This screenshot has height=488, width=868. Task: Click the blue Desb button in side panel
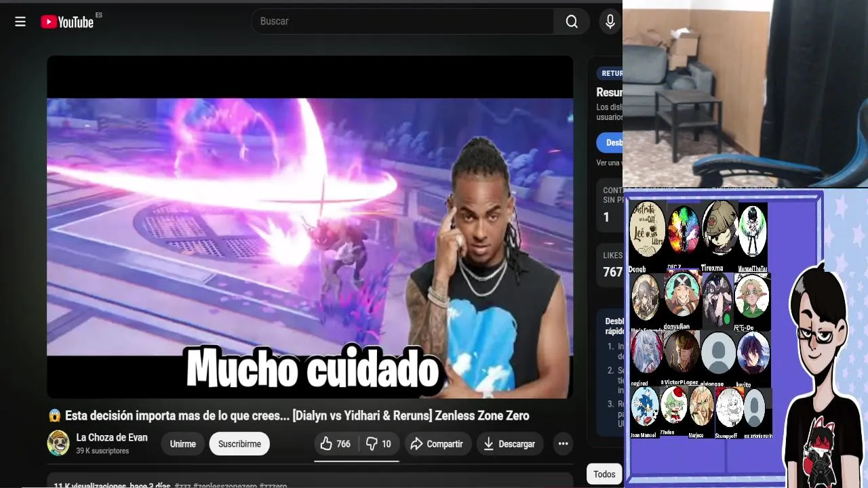point(610,143)
